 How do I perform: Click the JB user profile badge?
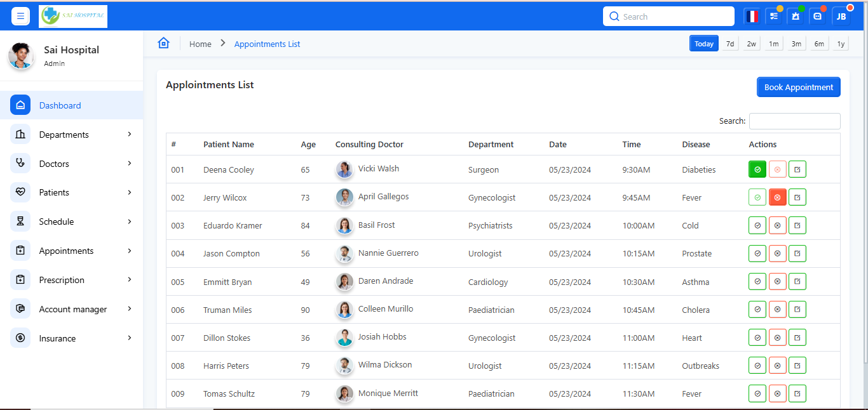[841, 17]
